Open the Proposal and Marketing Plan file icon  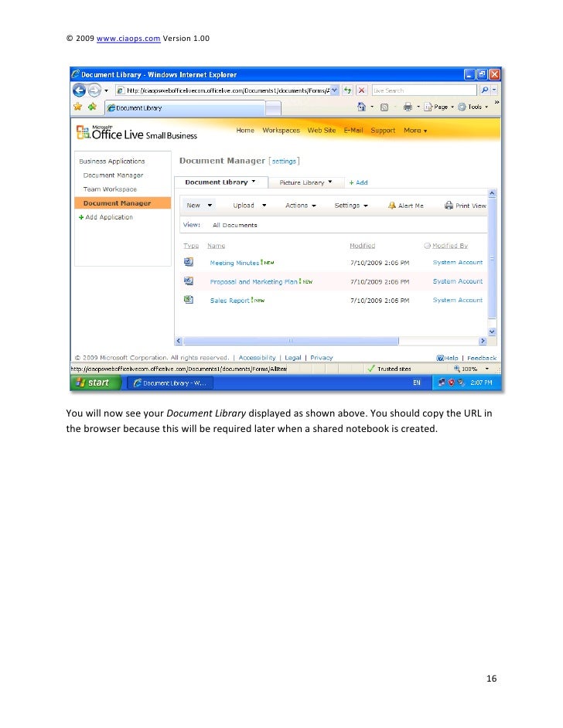coord(189,281)
